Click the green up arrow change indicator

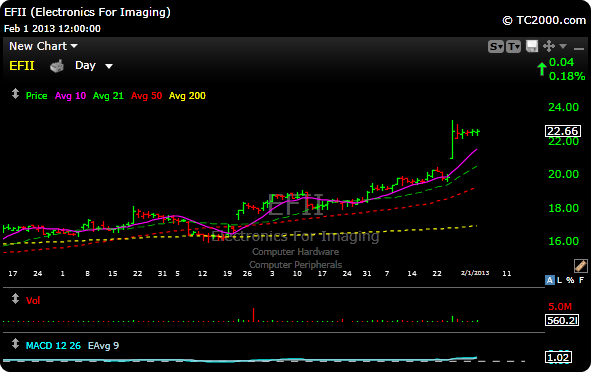[542, 69]
